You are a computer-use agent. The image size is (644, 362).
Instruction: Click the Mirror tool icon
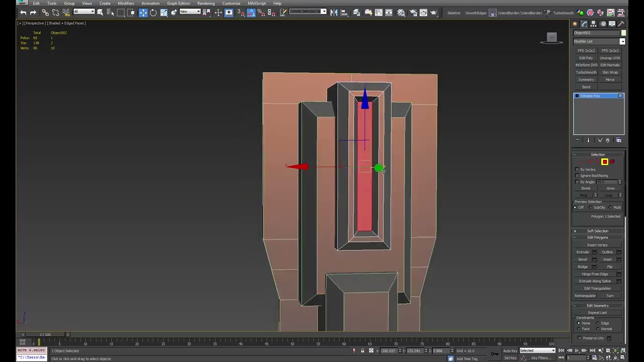tap(334, 13)
